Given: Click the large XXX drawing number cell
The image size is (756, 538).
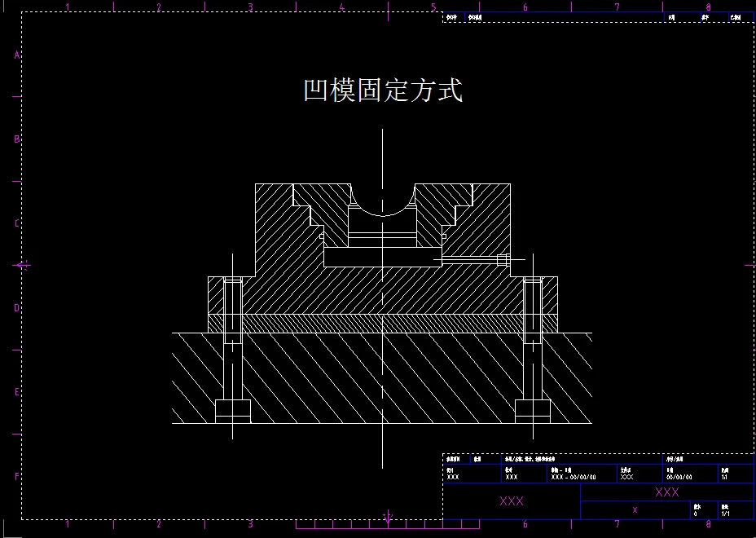Looking at the screenshot, I should click(x=666, y=492).
